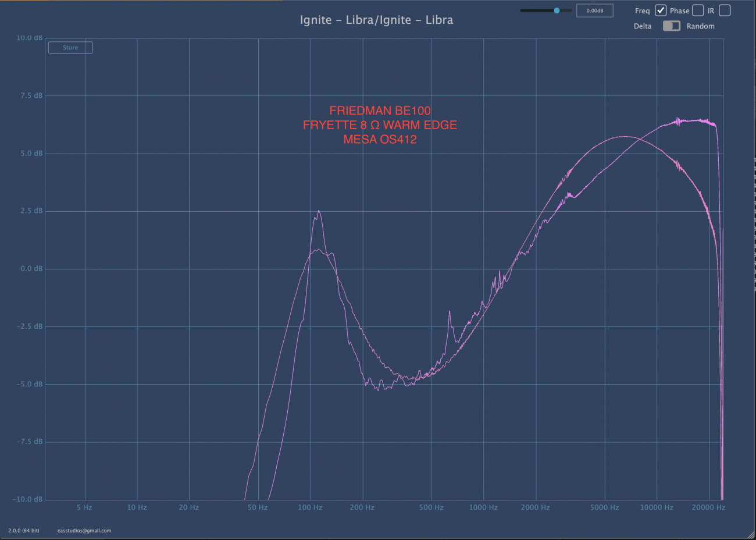Click the 2.0.0 (64 bit) version label

coord(24,531)
